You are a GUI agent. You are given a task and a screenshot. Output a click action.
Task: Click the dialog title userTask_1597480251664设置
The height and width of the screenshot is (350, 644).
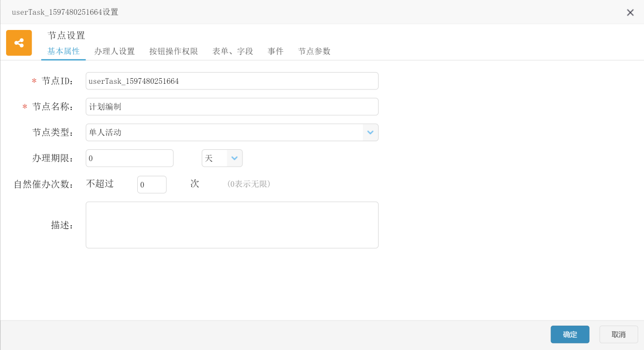65,12
